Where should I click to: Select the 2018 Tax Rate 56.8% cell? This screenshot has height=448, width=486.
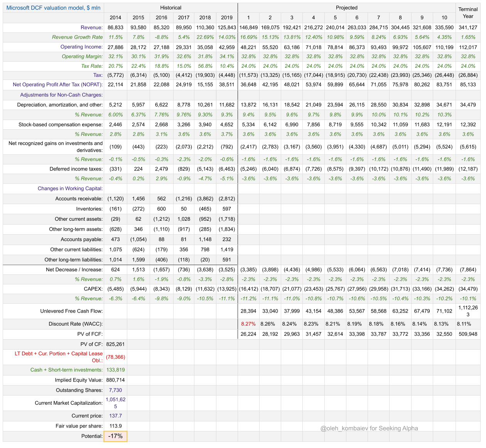205,66
